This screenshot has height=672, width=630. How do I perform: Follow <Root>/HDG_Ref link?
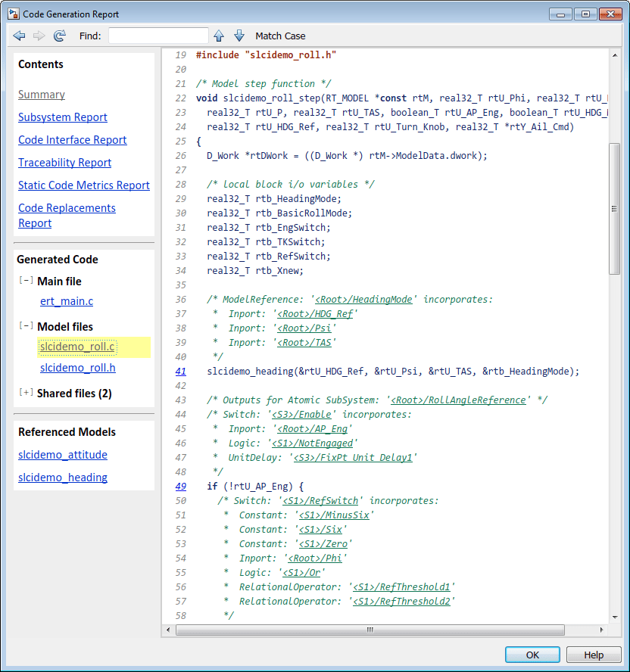point(315,314)
